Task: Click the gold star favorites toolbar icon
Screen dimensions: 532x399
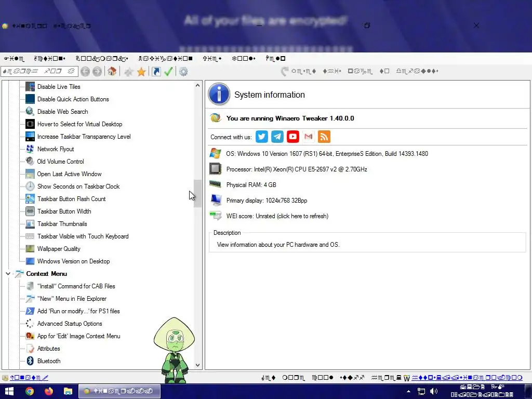Action: click(141, 72)
